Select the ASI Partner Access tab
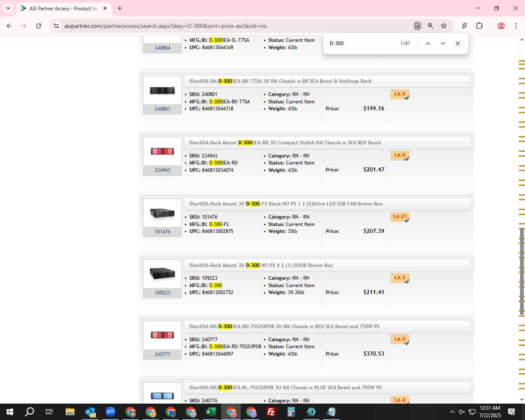Screen dimensions: 525x420 (64, 8)
